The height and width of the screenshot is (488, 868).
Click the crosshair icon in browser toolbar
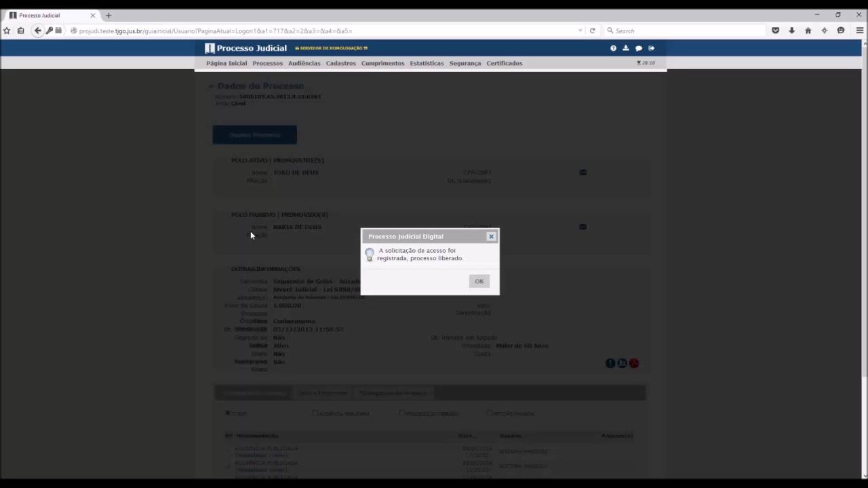pos(824,30)
